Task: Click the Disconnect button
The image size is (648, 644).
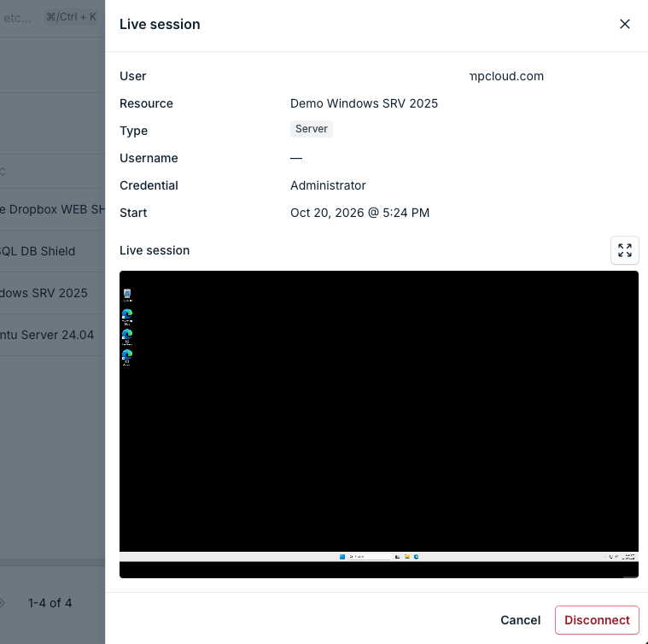Action: tap(597, 619)
